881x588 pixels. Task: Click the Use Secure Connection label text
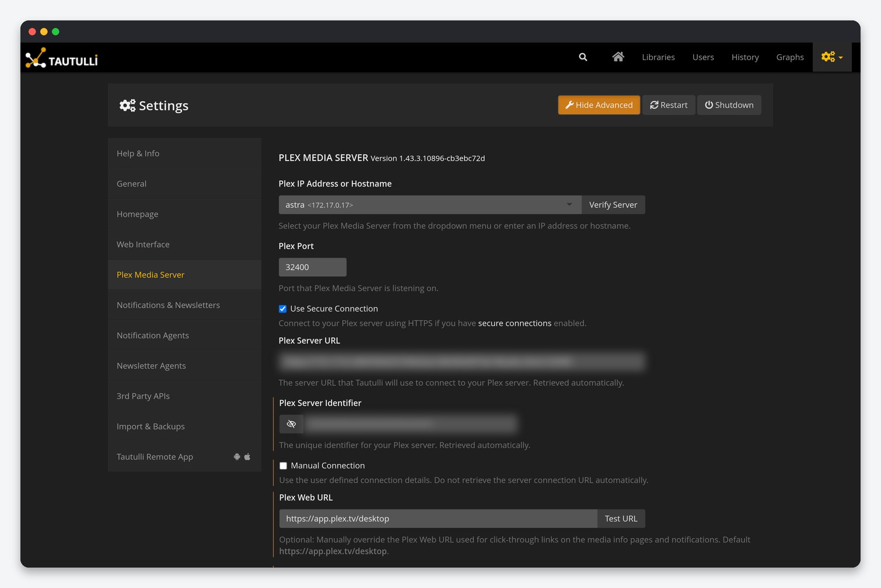[x=334, y=309]
